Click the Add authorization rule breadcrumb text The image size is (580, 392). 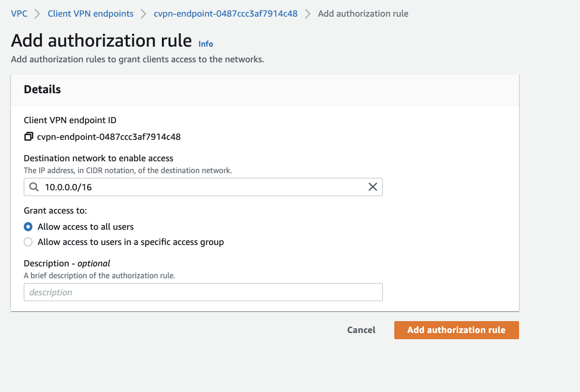363,14
